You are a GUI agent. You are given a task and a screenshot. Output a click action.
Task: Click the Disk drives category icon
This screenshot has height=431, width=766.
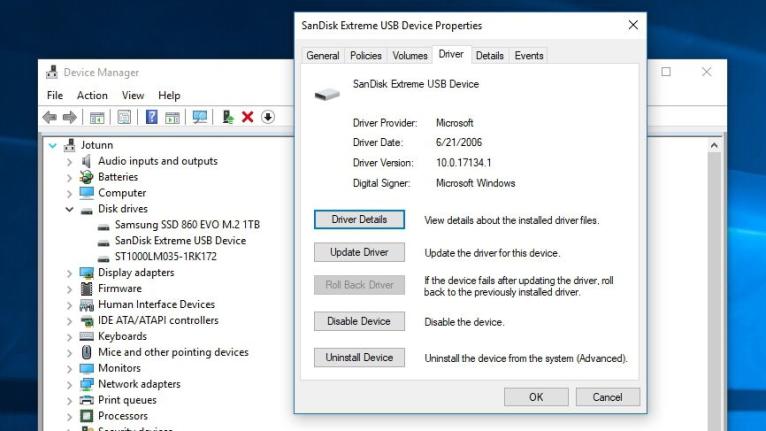pyautogui.click(x=86, y=210)
